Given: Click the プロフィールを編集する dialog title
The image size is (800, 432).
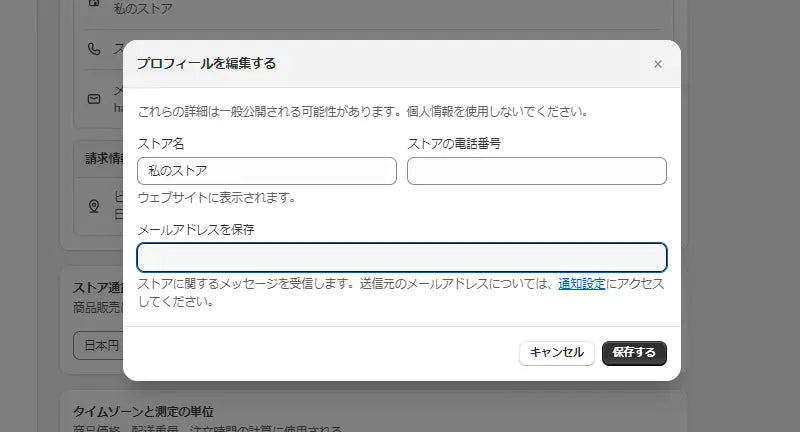Looking at the screenshot, I should [206, 63].
